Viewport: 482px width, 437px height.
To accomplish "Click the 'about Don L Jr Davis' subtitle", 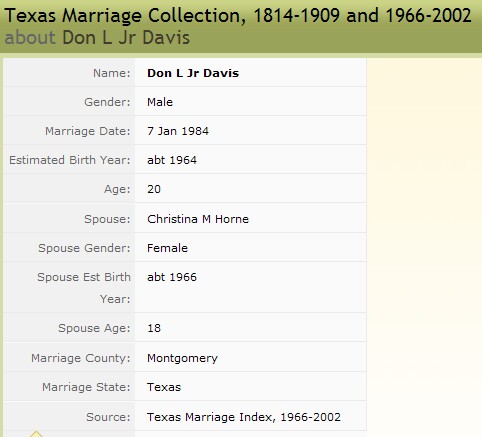I will [97, 37].
